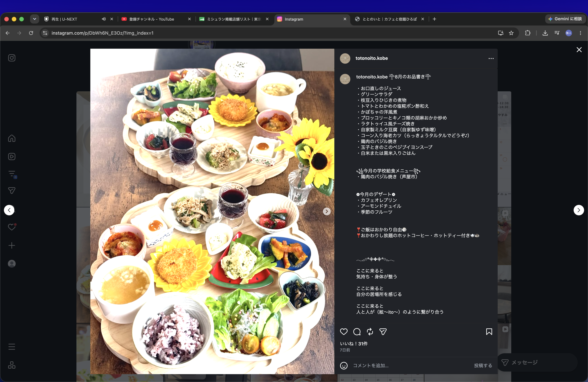Go to next post arrow
Screen dimensions: 588x382
579,210
